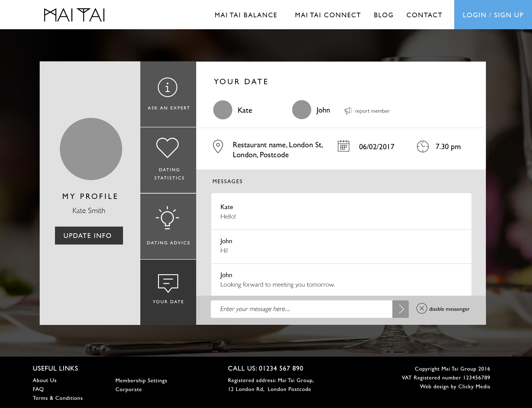Click Kate's Hello! message
The image size is (532, 408).
[341, 211]
